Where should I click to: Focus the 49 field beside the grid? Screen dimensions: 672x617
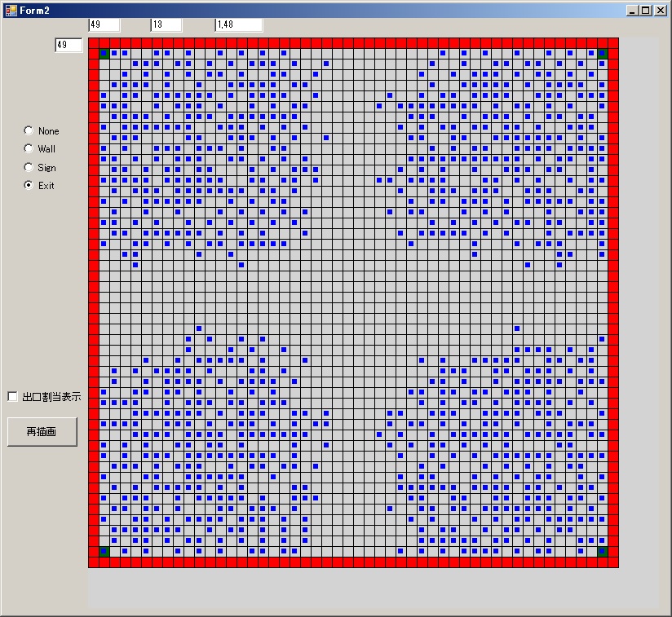tap(69, 45)
